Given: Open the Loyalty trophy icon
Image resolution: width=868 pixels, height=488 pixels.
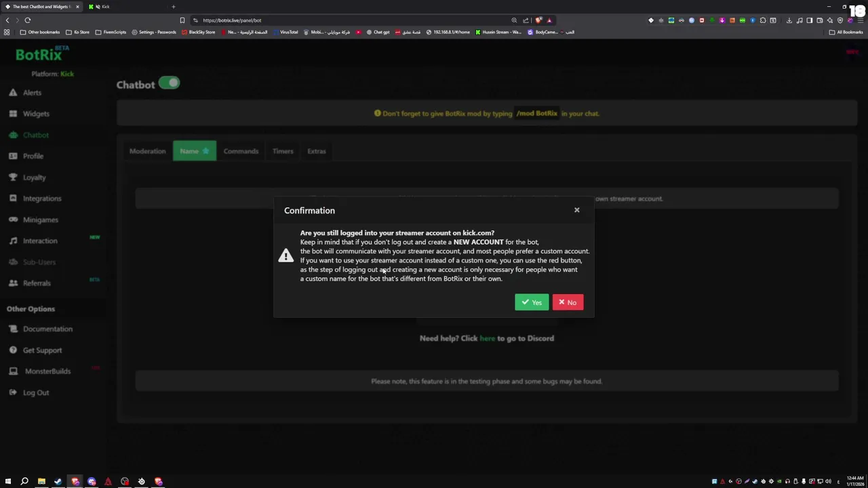Looking at the screenshot, I should pyautogui.click(x=13, y=177).
